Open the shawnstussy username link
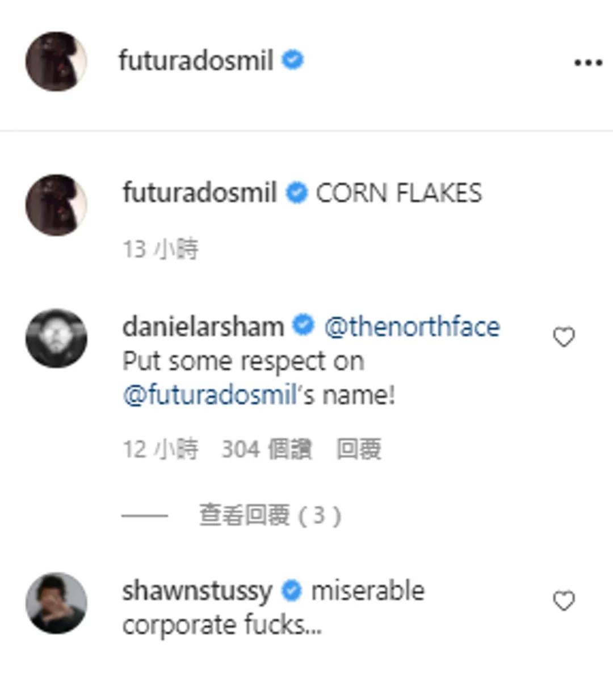Viewport: 613px width, 700px height. [x=197, y=591]
